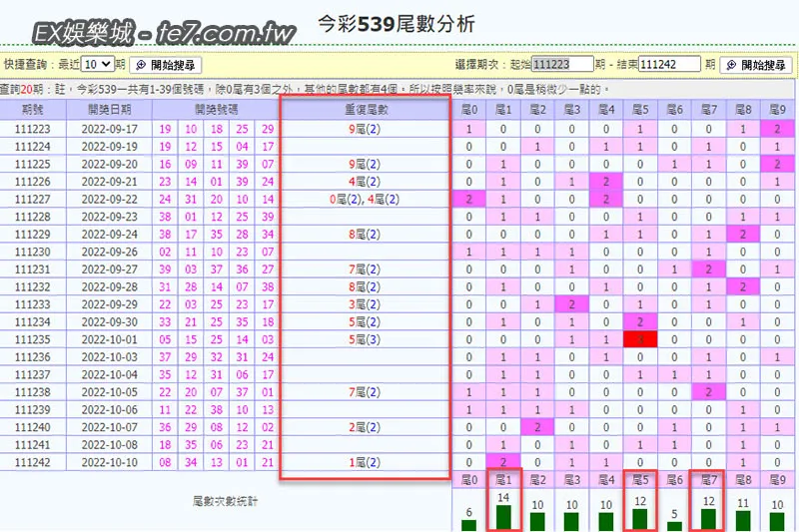Image resolution: width=799 pixels, height=532 pixels.
Task: Click the 尾9 column header at the top
Action: (x=775, y=110)
